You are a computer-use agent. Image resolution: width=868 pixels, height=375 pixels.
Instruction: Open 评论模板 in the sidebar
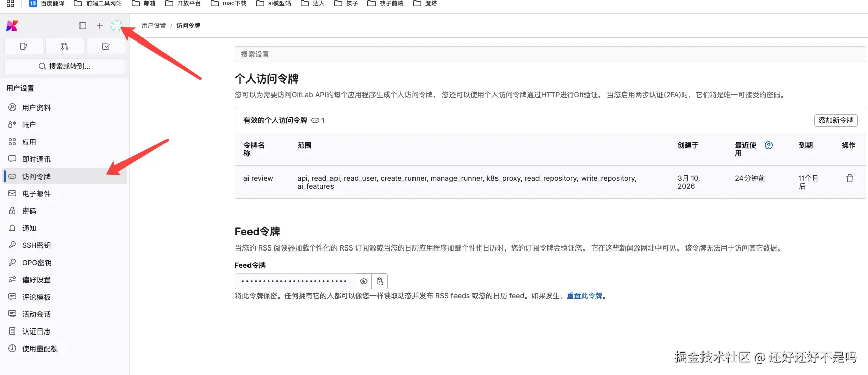65,297
